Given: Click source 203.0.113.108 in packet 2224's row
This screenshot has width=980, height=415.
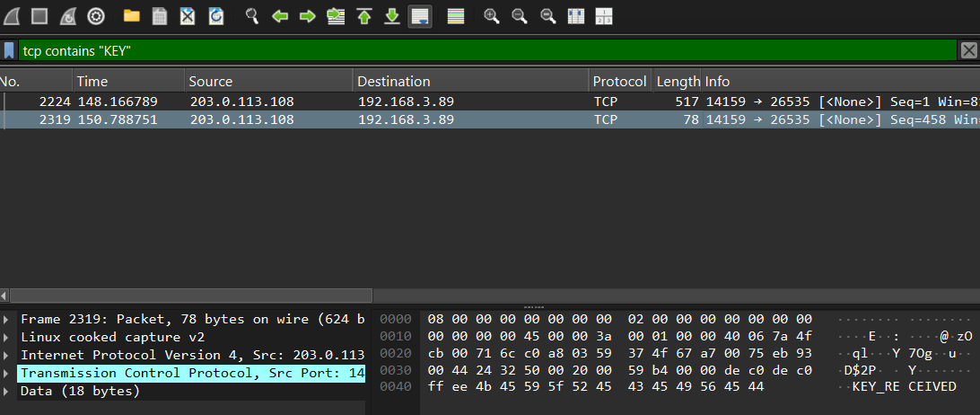Looking at the screenshot, I should (241, 102).
